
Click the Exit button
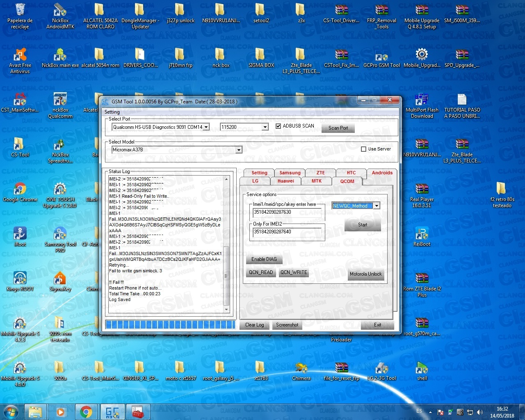coord(377,325)
